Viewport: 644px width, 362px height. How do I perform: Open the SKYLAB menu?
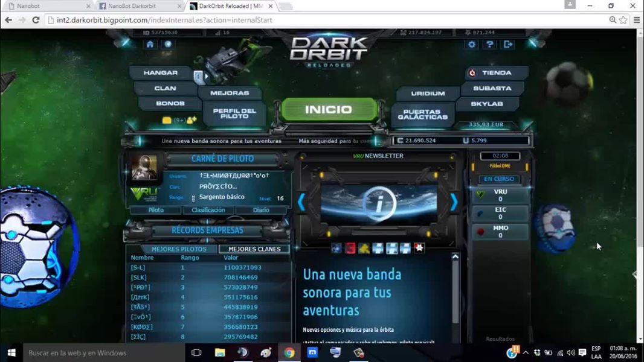487,104
